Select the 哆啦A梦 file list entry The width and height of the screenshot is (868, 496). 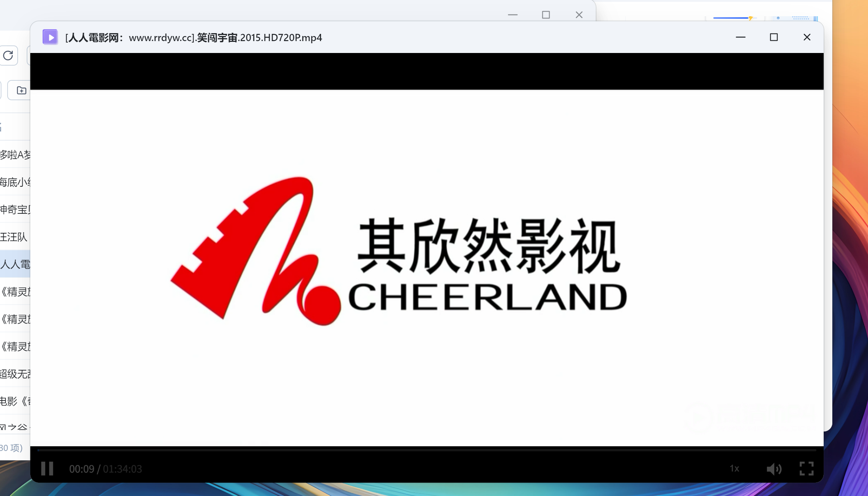pyautogui.click(x=15, y=155)
